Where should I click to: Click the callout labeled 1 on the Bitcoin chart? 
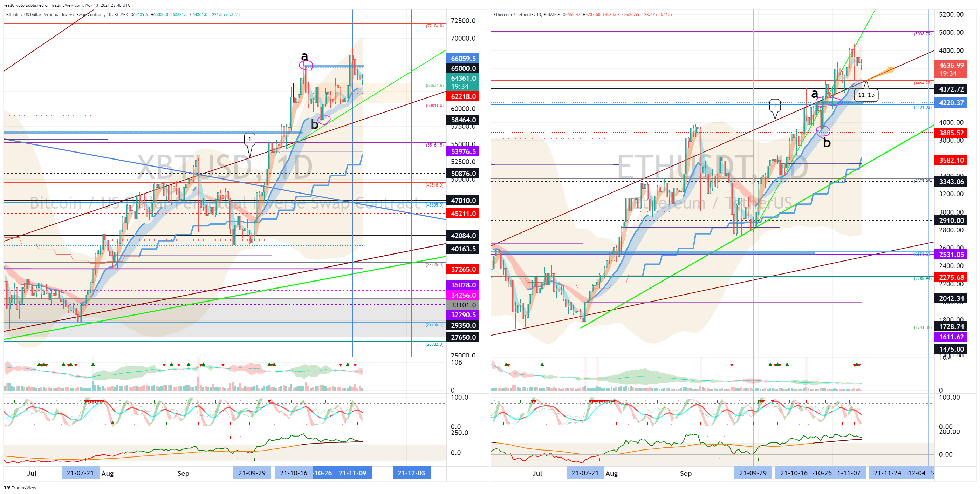pyautogui.click(x=249, y=139)
